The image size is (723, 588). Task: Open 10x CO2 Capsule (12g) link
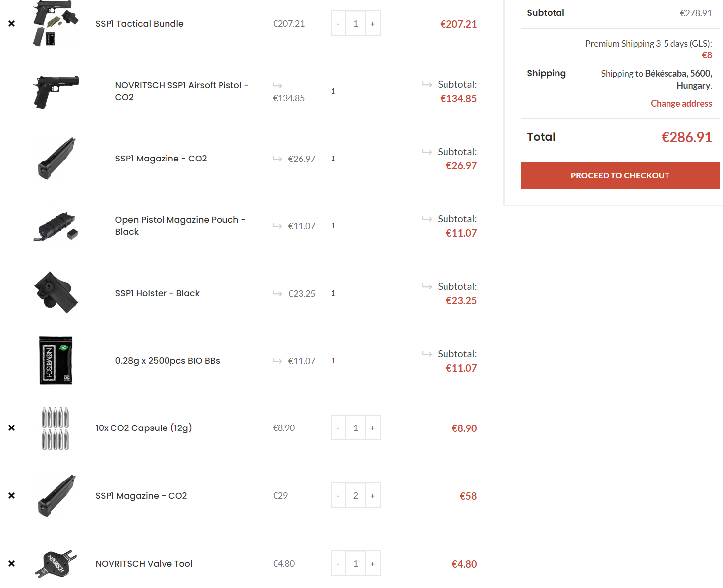coord(144,428)
